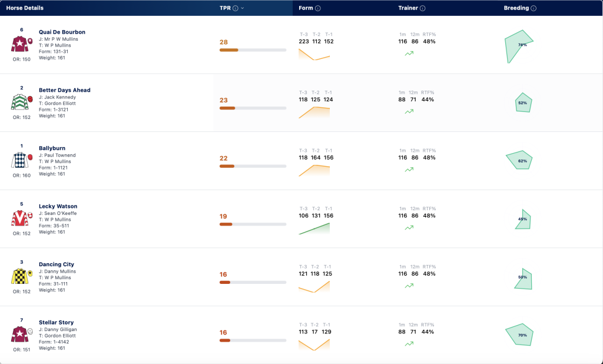Click Better Days Ahead's 52% breeding chart
Image resolution: width=603 pixels, height=364 pixels.
[x=524, y=102]
